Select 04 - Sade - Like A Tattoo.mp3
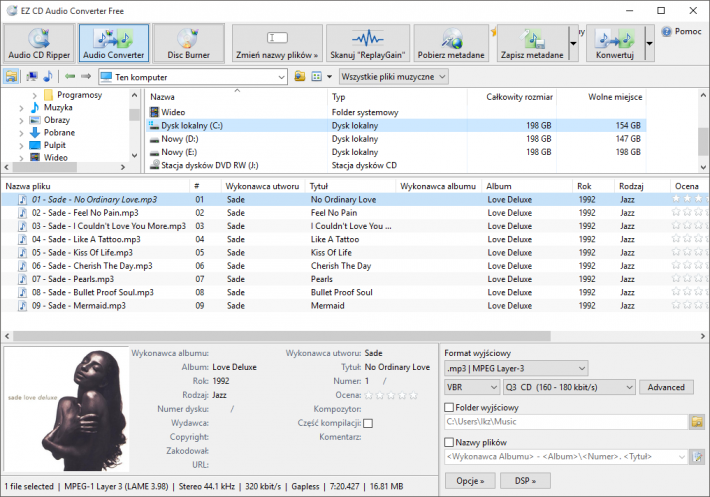This screenshot has width=710, height=497. point(86,239)
